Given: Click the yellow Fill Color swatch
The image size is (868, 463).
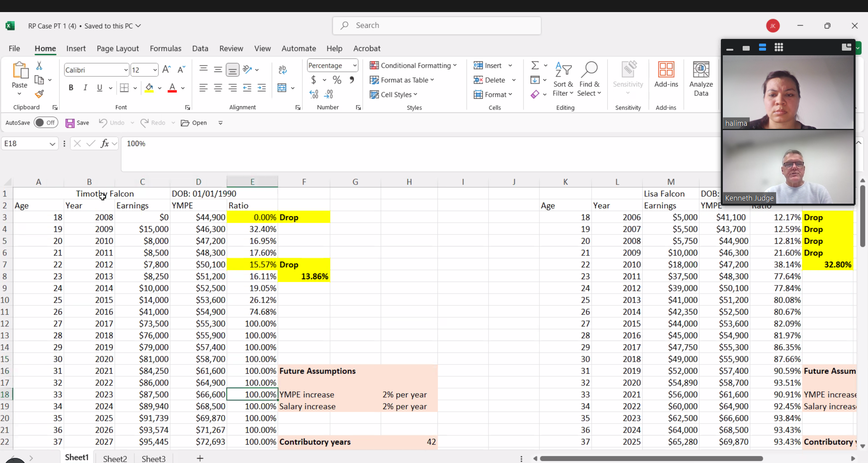Looking at the screenshot, I should point(149,88).
